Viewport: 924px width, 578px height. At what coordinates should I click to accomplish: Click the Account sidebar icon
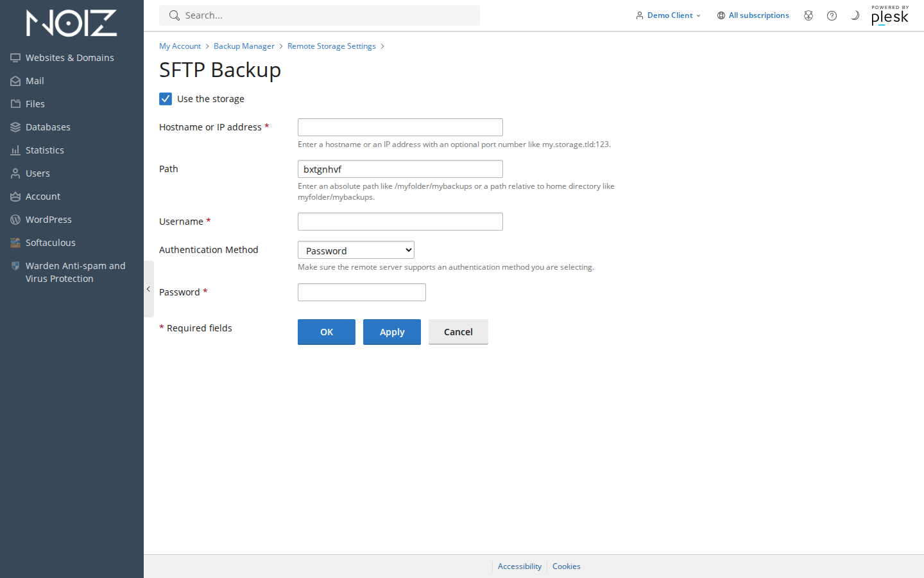pos(15,197)
